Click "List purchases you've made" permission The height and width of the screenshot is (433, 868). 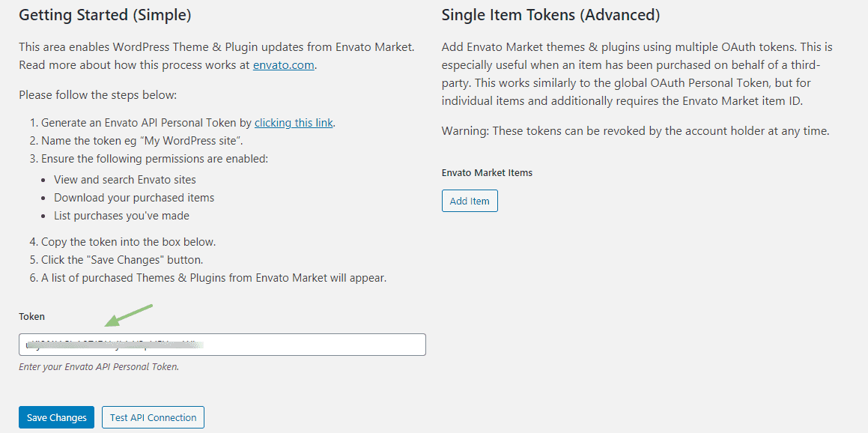coord(121,216)
